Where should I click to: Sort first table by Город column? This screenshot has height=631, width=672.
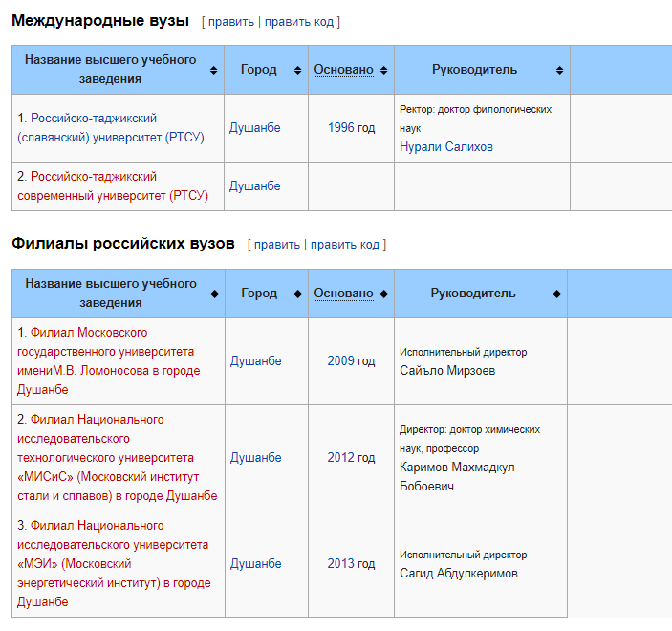(297, 71)
